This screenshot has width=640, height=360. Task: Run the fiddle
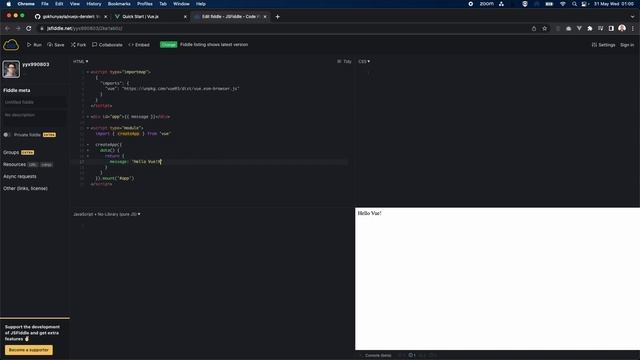34,45
